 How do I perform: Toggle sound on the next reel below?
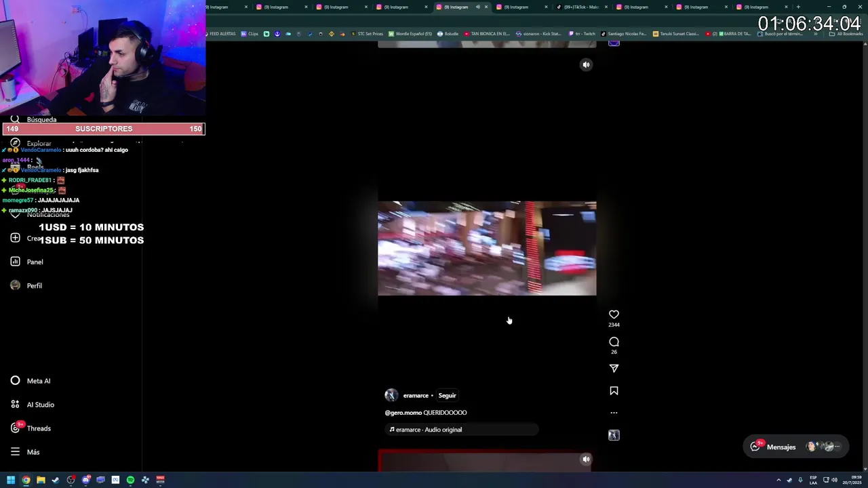586,459
